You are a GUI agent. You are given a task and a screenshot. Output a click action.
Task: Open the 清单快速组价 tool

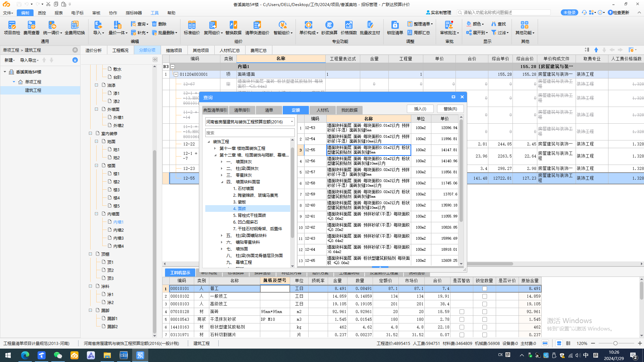coord(257,27)
